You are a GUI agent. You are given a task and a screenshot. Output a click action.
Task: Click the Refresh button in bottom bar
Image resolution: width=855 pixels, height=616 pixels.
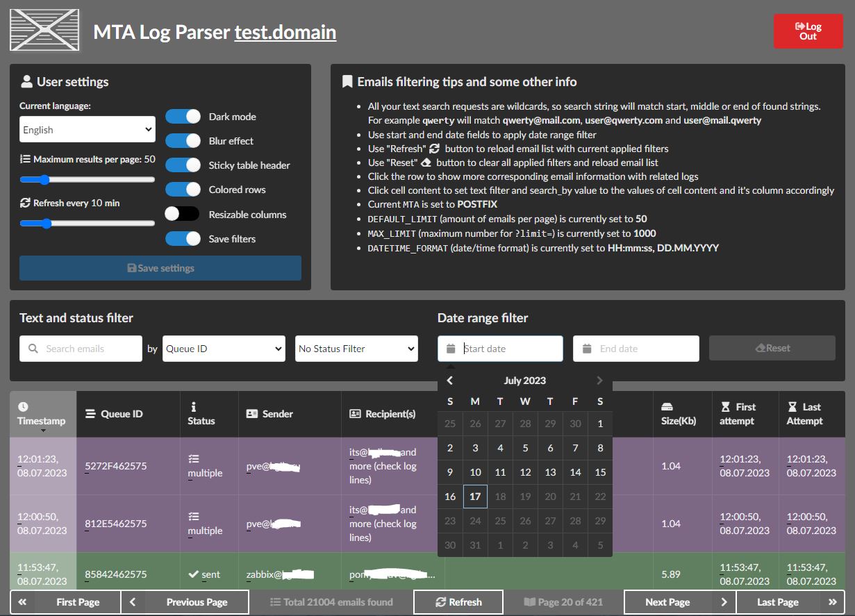tap(458, 602)
